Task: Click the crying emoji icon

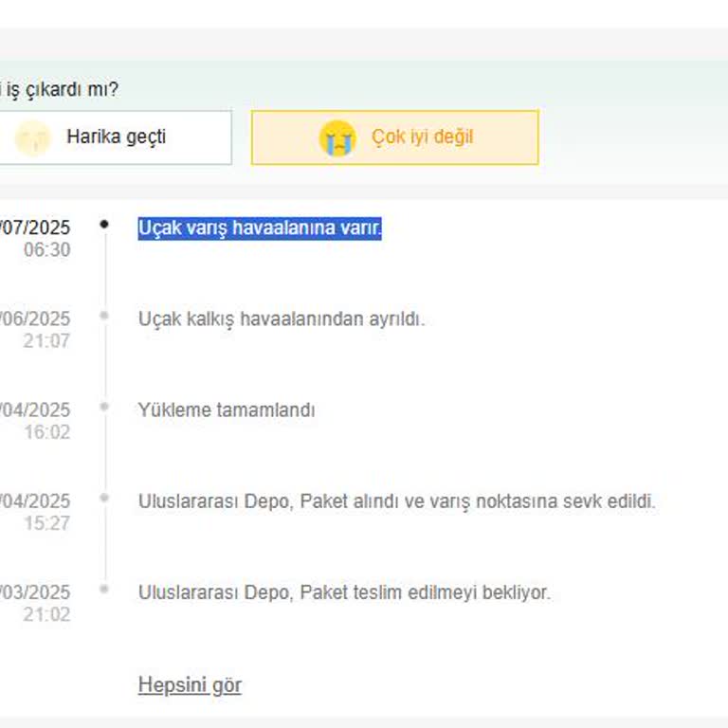Action: [337, 138]
